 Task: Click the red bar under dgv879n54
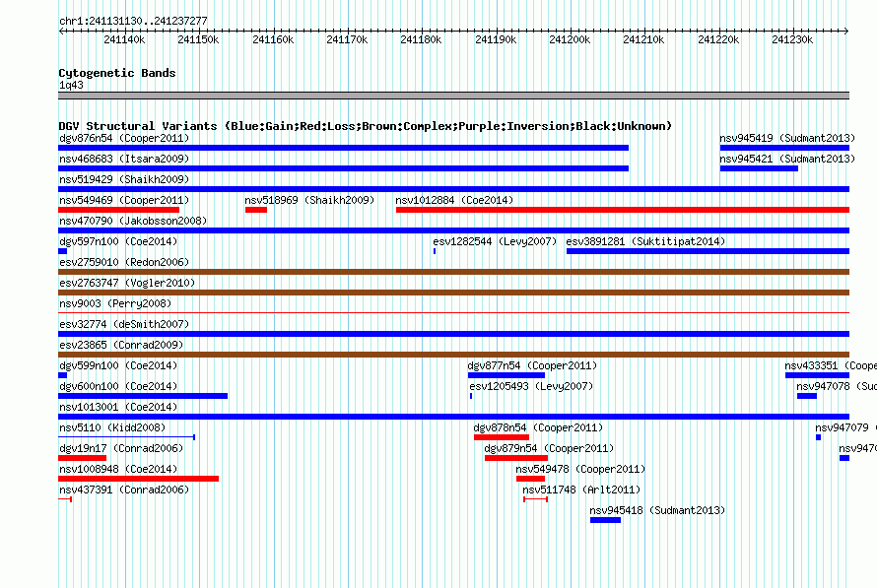(516, 458)
